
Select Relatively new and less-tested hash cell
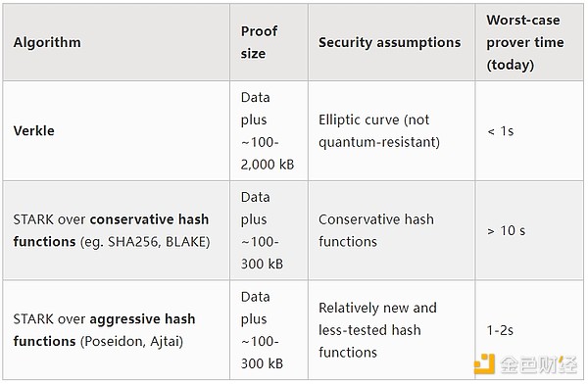pos(391,330)
